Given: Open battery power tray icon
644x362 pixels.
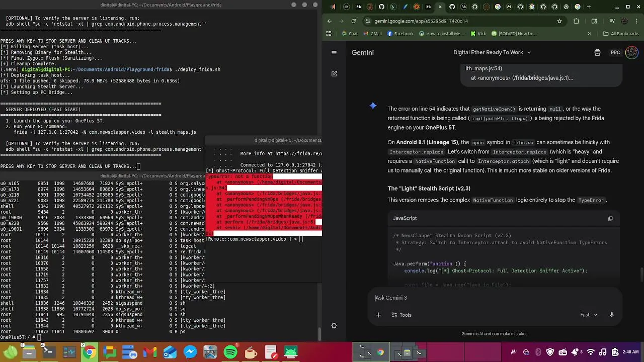Looking at the screenshot, I should point(615,352).
